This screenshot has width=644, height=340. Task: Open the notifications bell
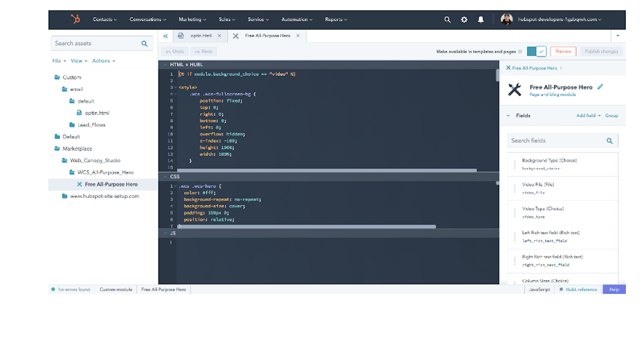[x=481, y=20]
